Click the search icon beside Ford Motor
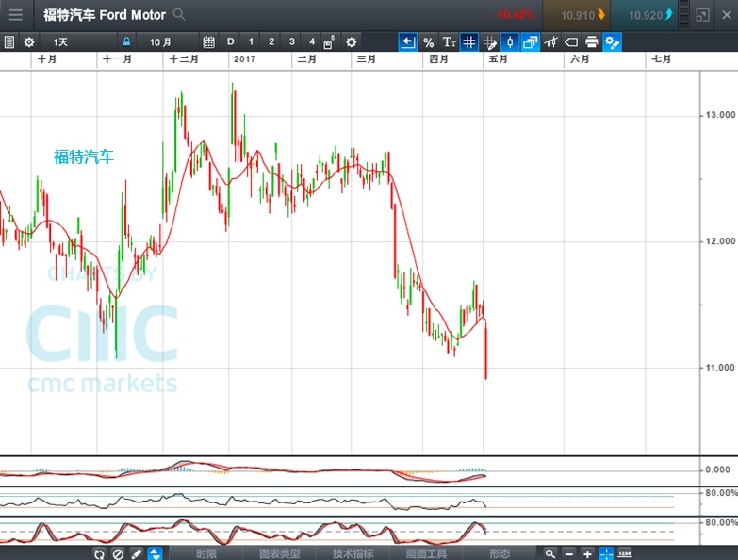This screenshot has height=560, width=738. pos(179,15)
